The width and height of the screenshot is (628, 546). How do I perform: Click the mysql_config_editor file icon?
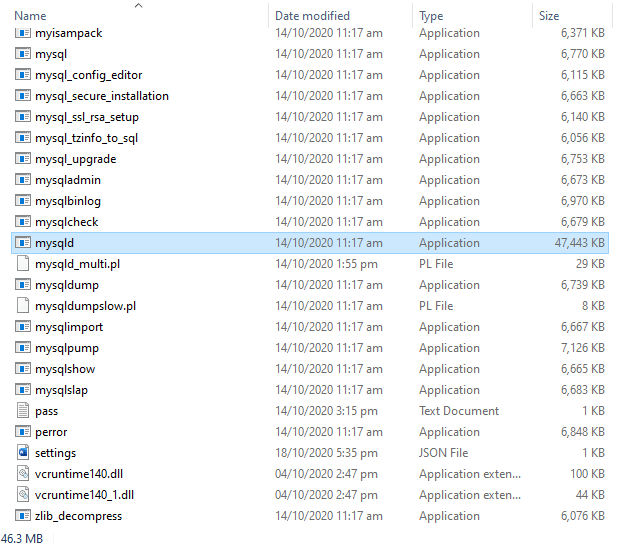tap(23, 75)
